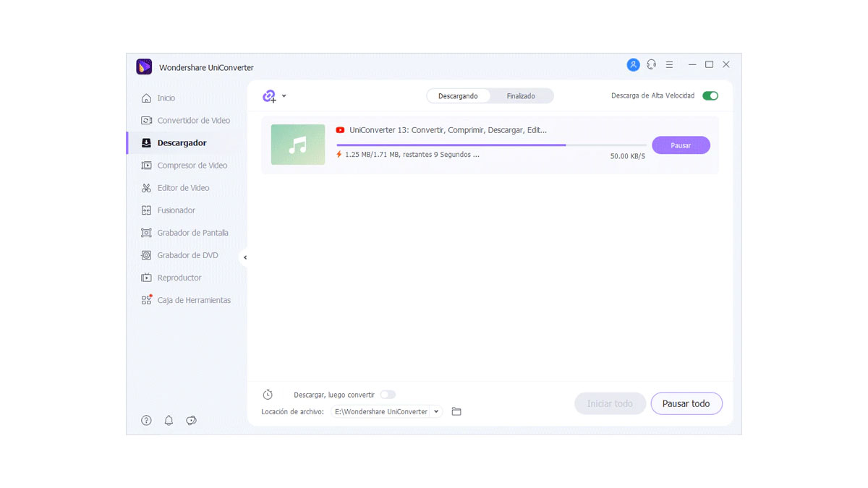This screenshot has width=868, height=488.
Task: Open the Locación de archivo path dropdown
Action: click(x=386, y=411)
